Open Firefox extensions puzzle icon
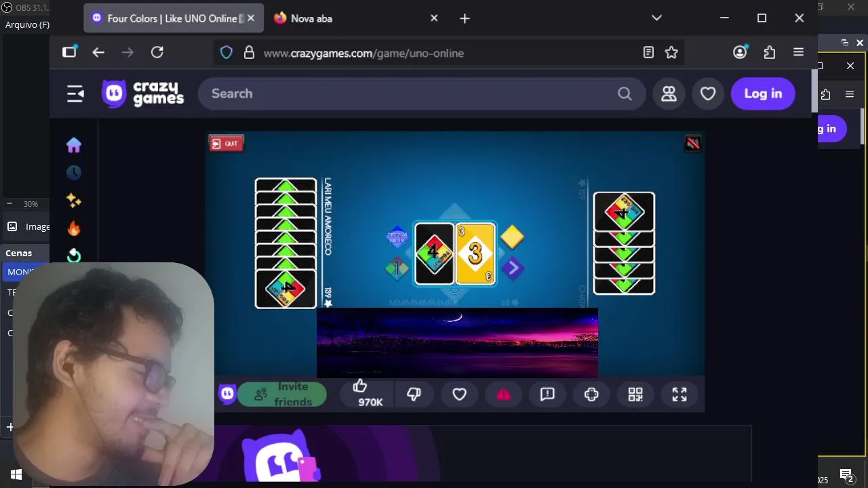This screenshot has width=868, height=488. pyautogui.click(x=769, y=52)
